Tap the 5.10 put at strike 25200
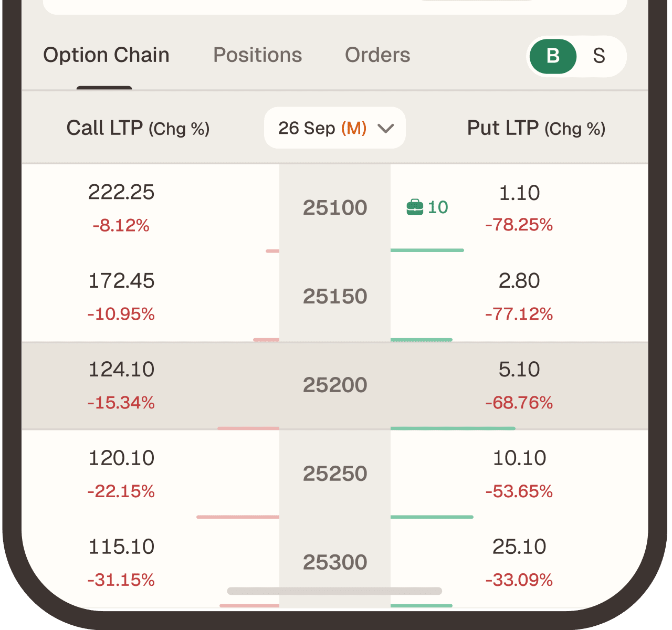Viewport: 672px width, 630px height. pyautogui.click(x=519, y=370)
